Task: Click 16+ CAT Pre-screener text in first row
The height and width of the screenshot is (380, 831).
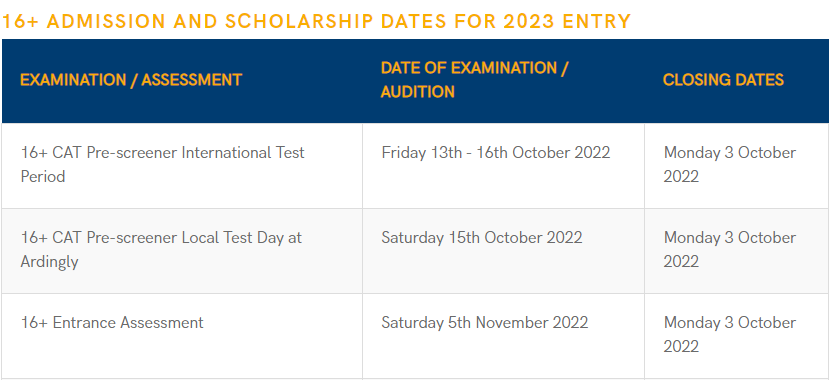Action: pos(99,153)
